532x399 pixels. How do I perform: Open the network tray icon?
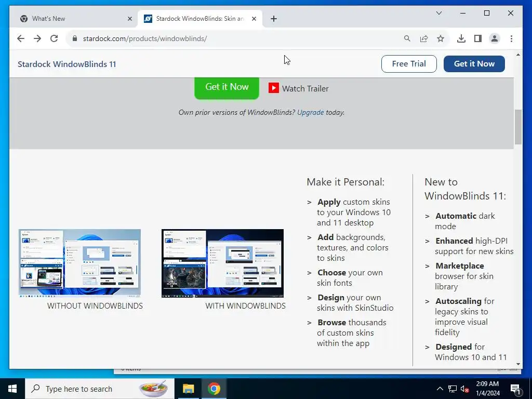tap(453, 389)
